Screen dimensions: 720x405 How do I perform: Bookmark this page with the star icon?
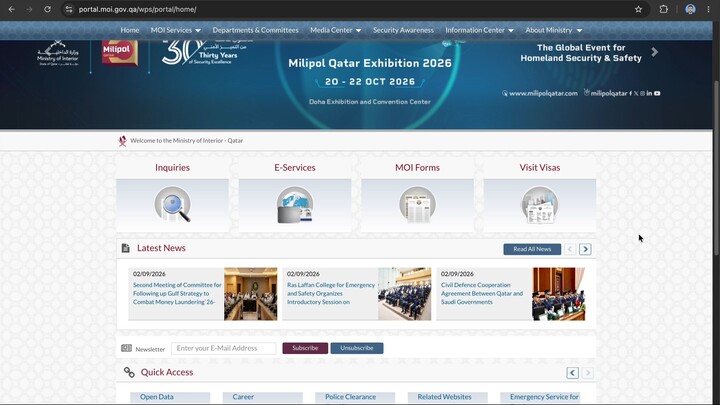pos(638,9)
